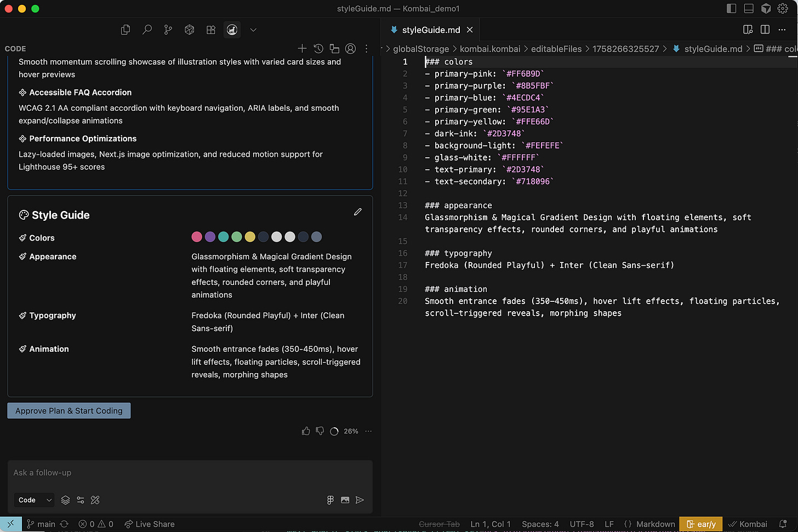This screenshot has height=532, width=798.
Task: Click the Figma import icon
Action: click(x=330, y=500)
